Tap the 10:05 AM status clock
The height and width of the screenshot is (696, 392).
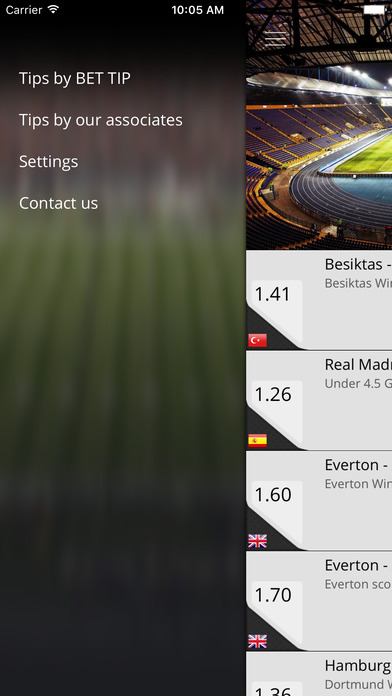(198, 10)
